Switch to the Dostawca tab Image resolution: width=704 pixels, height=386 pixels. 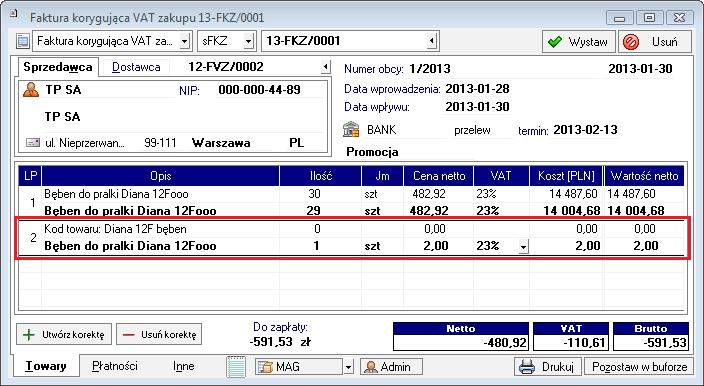[x=136, y=67]
